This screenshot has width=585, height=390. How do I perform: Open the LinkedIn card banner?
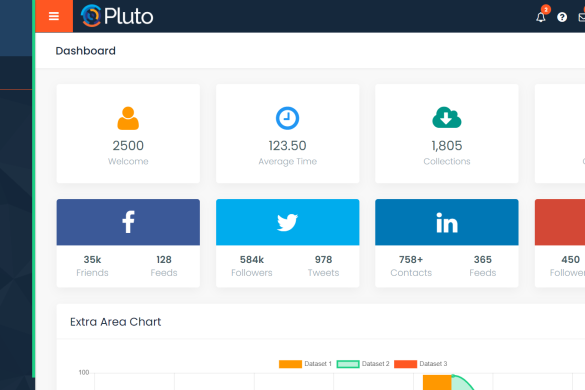tap(447, 222)
